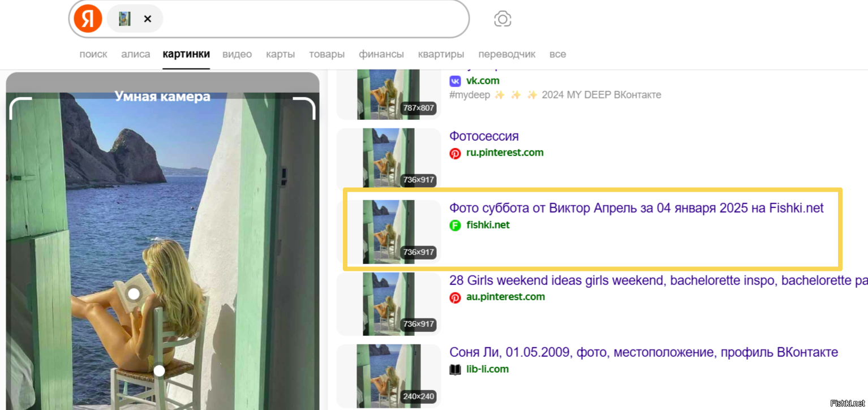The image size is (868, 410).
Task: Click the au.pinterest.com source link
Action: (x=505, y=297)
